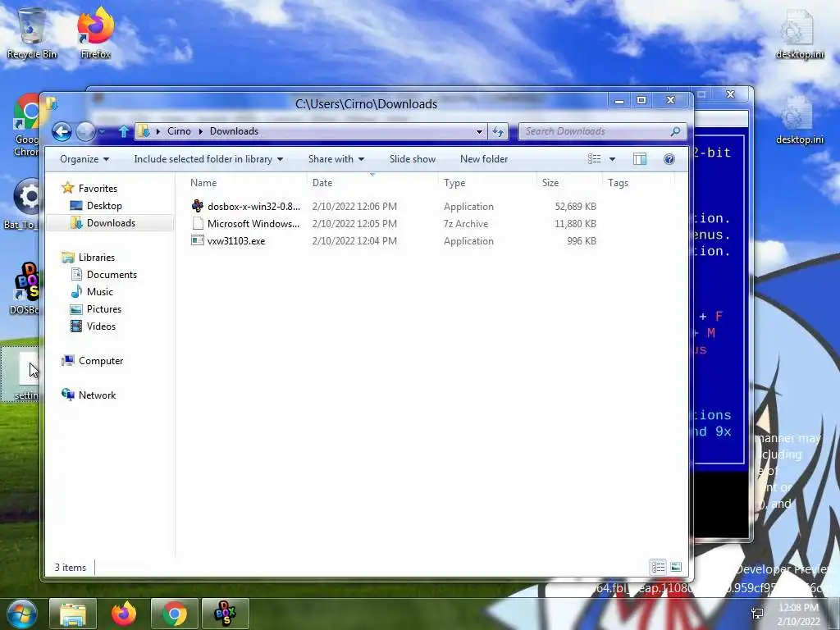Click the Downloads breadcrumb segment
This screenshot has height=630, width=840.
[234, 131]
